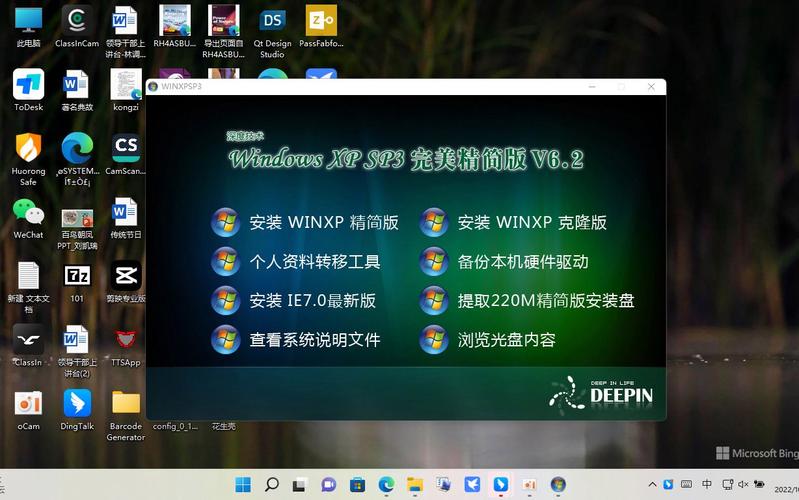Open the Windows Start menu
799x500 pixels.
click(243, 485)
